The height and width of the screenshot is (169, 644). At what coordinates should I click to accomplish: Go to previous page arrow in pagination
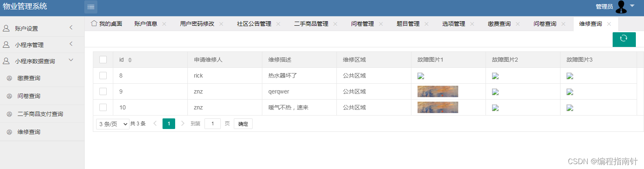(155, 123)
